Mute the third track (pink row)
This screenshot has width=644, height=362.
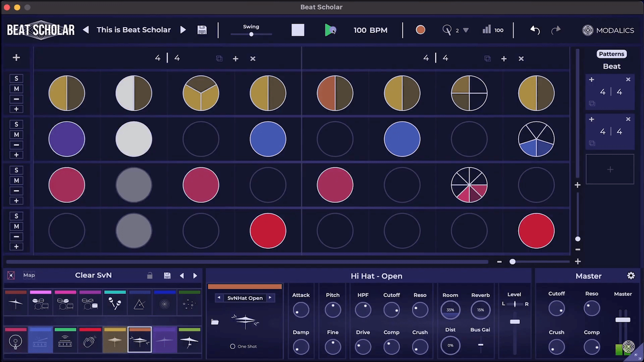click(x=16, y=180)
